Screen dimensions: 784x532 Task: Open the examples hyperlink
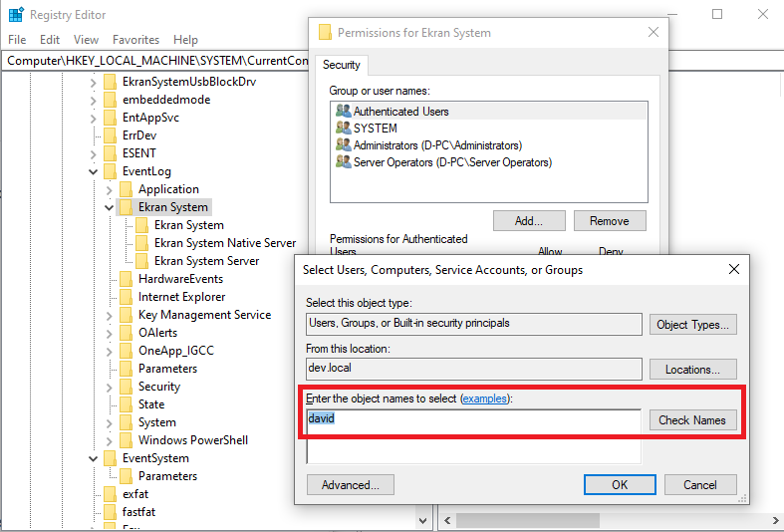484,399
